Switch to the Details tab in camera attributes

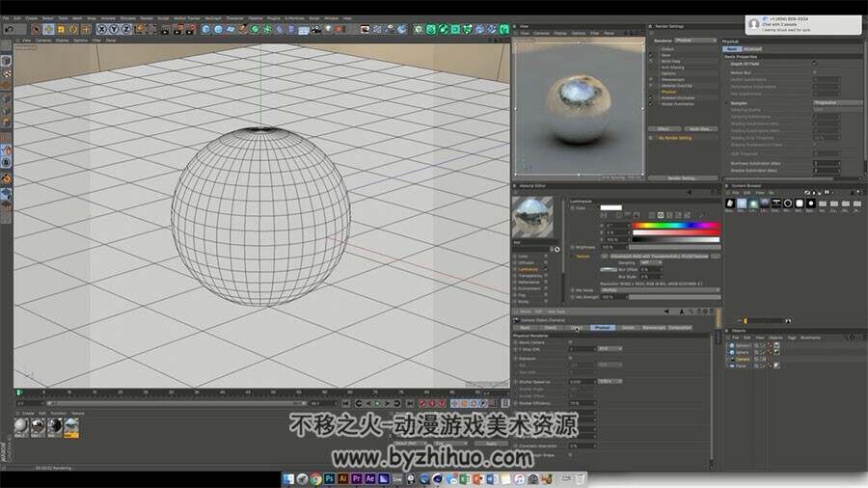[x=628, y=328]
